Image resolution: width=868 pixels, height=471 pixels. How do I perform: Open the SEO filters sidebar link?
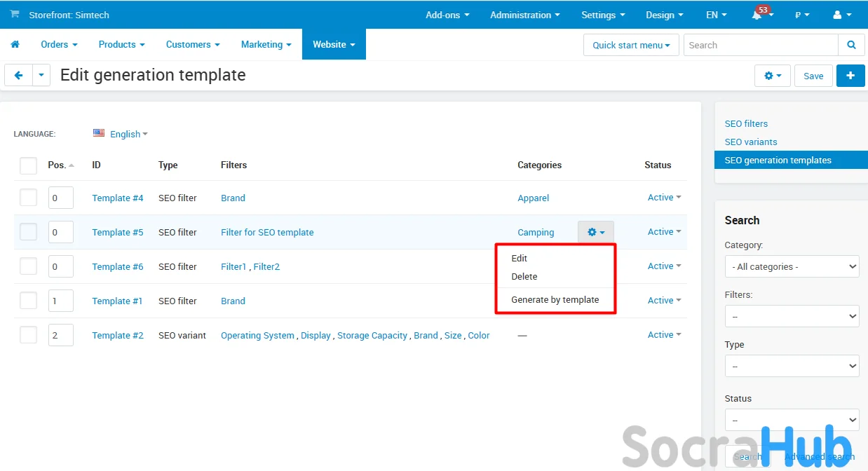(746, 123)
